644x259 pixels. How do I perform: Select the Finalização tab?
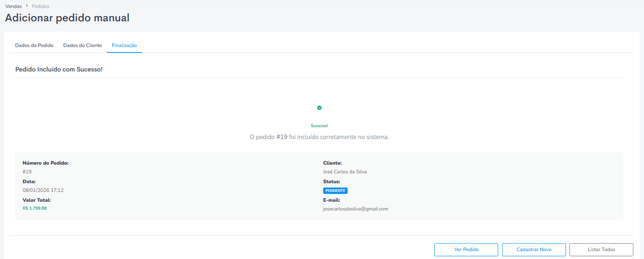(x=124, y=45)
